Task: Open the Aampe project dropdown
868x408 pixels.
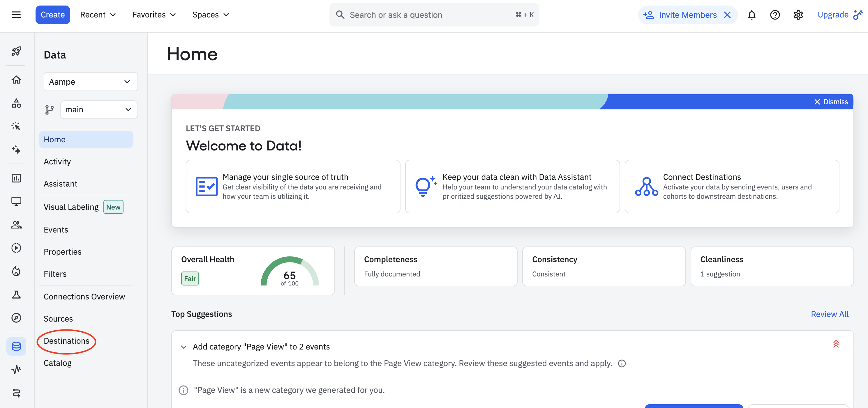Action: (91, 82)
